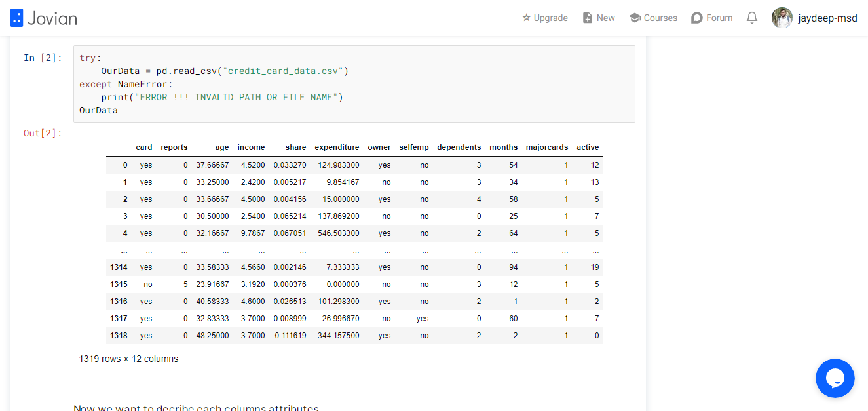Select the "dependents" column header
This screenshot has height=411, width=868.
(459, 147)
